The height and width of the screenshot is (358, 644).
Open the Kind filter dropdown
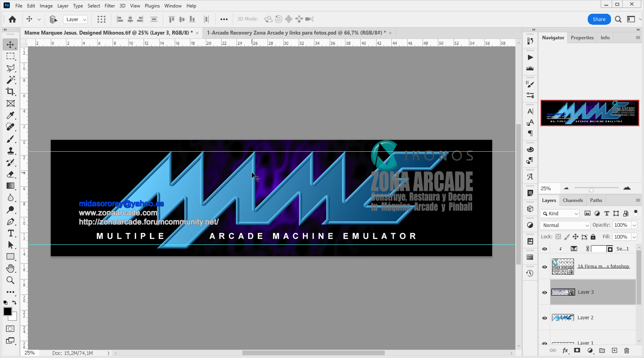click(559, 213)
